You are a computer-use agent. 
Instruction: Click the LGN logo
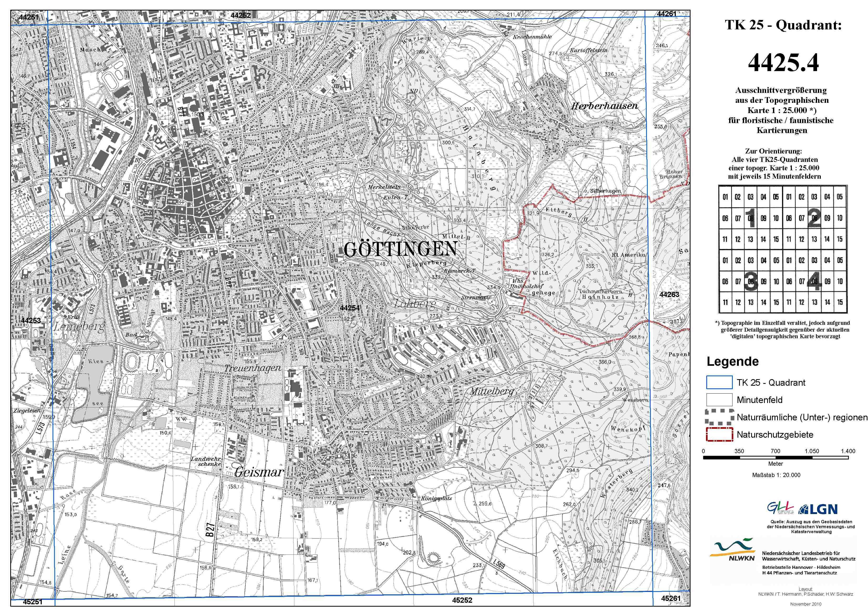click(x=818, y=509)
